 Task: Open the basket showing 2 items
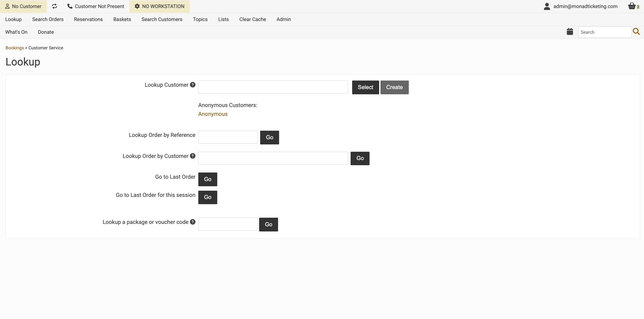tap(632, 6)
